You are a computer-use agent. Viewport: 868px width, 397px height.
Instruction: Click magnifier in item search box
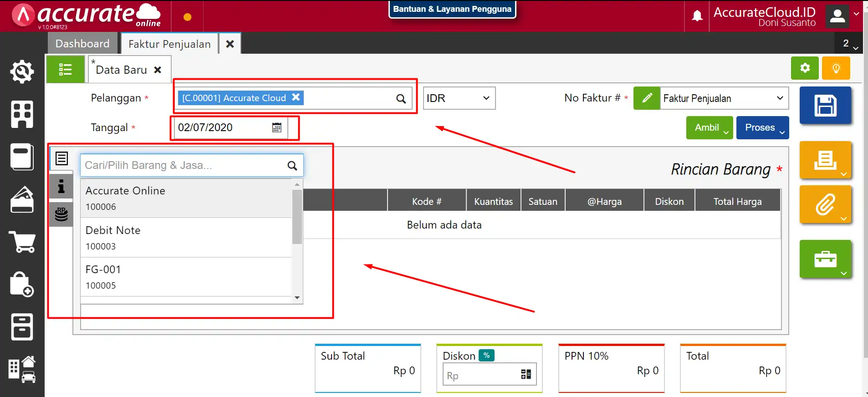click(292, 166)
